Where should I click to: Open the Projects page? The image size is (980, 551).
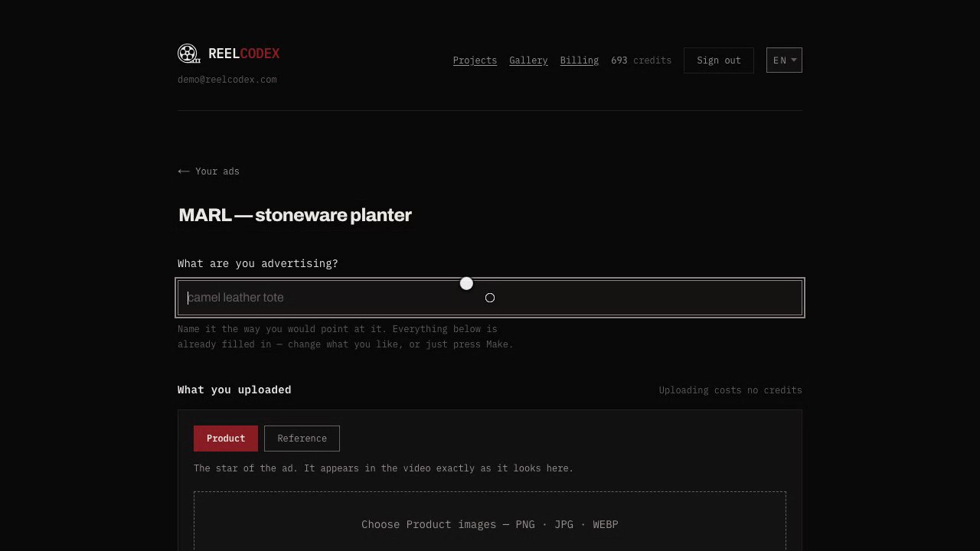(x=475, y=60)
